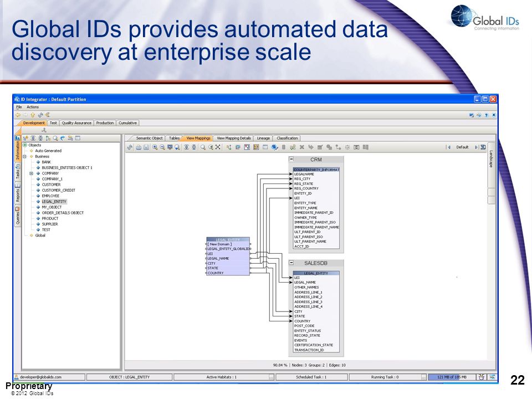Open the Semantic Object tab
Screen dimensions: 532x399
[x=149, y=138]
